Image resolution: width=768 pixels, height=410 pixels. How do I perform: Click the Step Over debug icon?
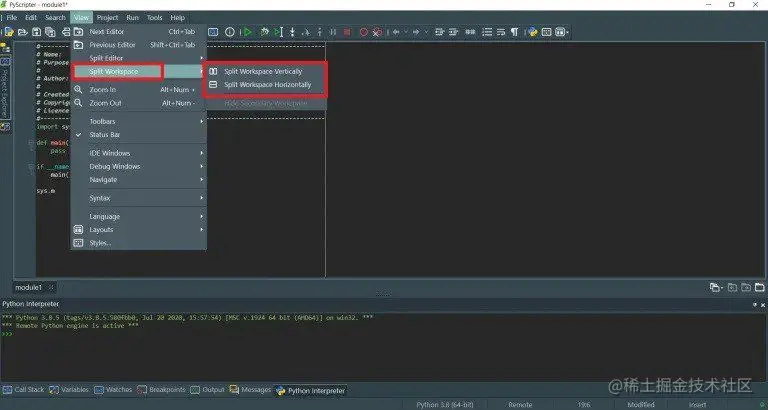pos(306,32)
